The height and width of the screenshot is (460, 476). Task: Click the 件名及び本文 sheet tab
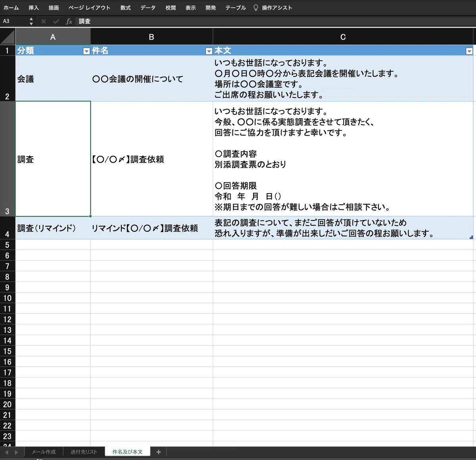tap(127, 452)
